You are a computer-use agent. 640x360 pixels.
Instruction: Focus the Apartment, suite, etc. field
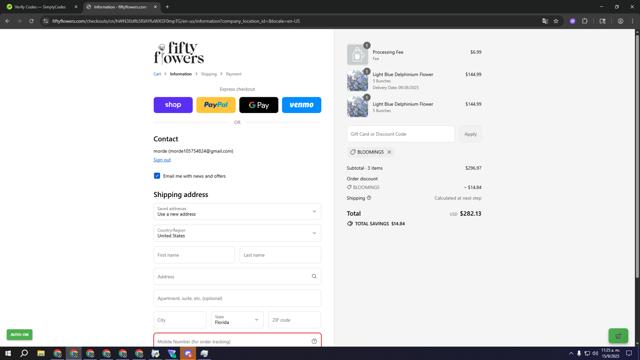click(237, 298)
